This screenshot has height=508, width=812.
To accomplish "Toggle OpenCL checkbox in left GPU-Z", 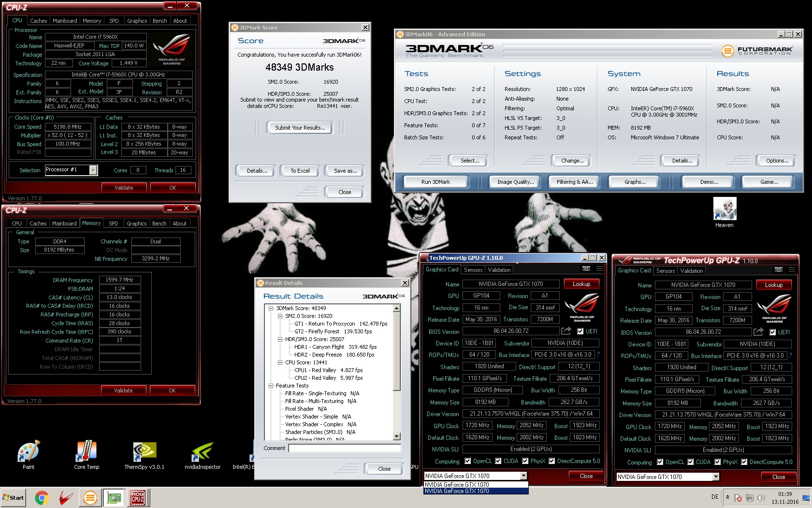I will pos(467,461).
